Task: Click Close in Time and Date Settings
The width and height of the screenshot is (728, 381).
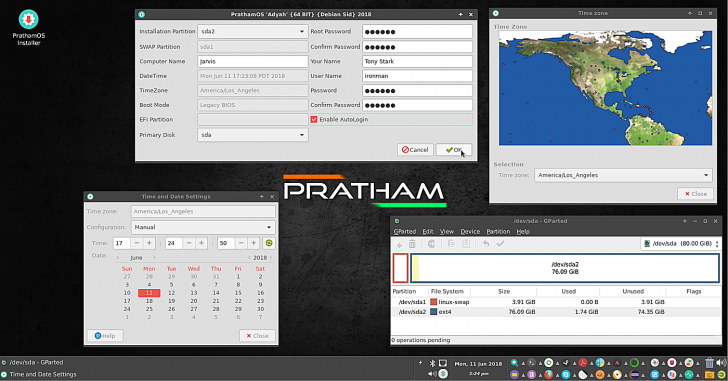Action: pyautogui.click(x=257, y=336)
